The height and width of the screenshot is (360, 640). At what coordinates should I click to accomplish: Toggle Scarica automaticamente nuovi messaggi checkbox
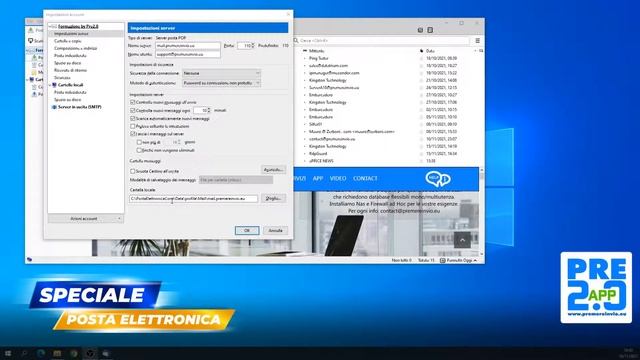point(132,118)
